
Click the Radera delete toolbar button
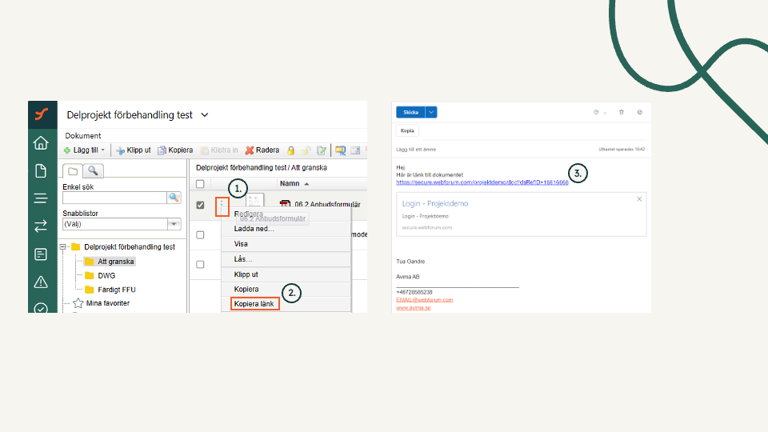coord(263,150)
